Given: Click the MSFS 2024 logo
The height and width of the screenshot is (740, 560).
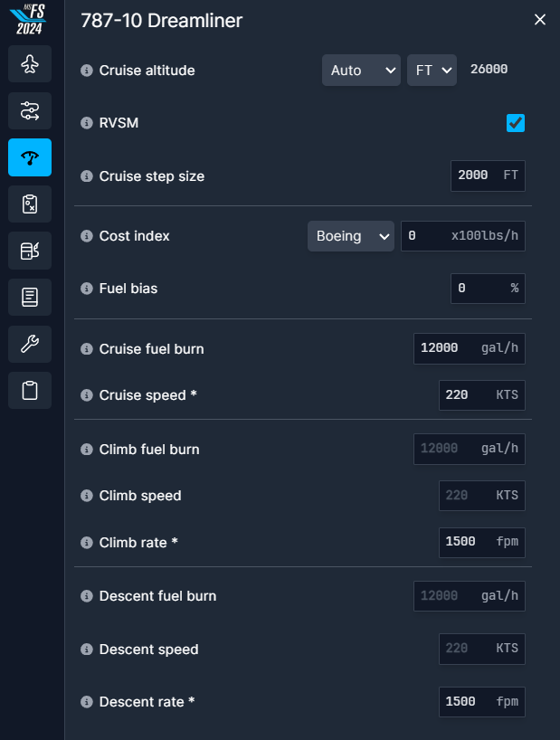Looking at the screenshot, I should [x=29, y=19].
